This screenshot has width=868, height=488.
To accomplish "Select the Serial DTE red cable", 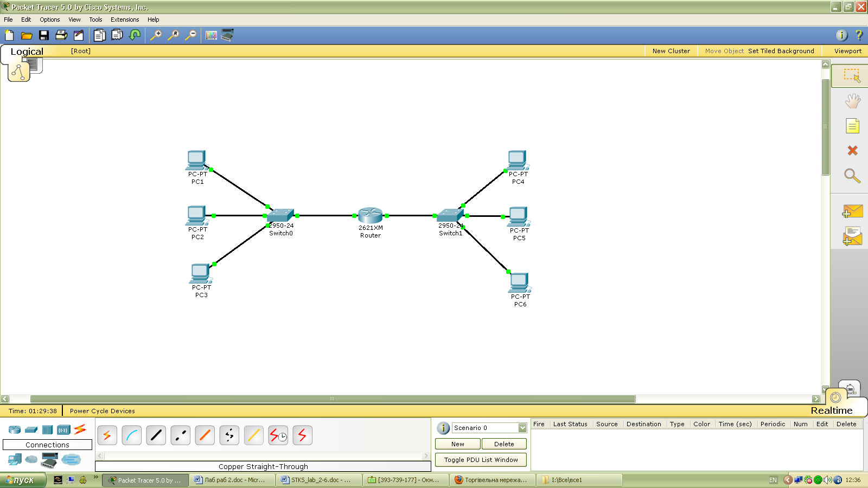I will [x=302, y=435].
